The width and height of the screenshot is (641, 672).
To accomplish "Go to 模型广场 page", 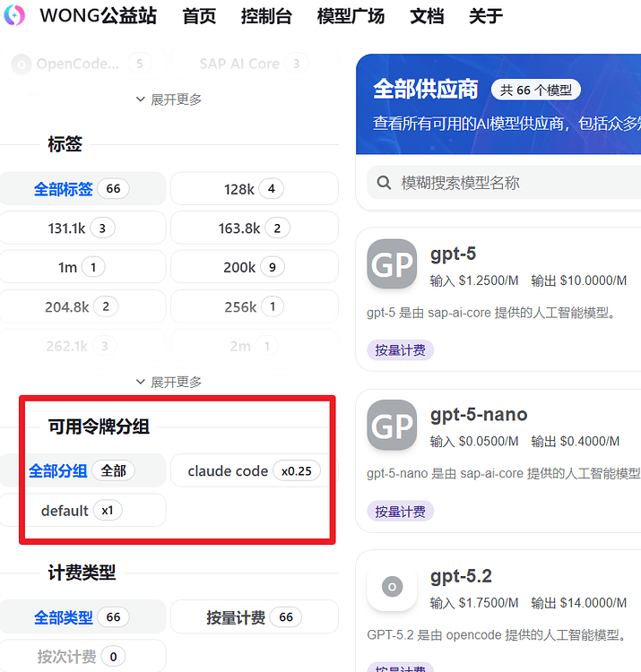I will point(351,16).
